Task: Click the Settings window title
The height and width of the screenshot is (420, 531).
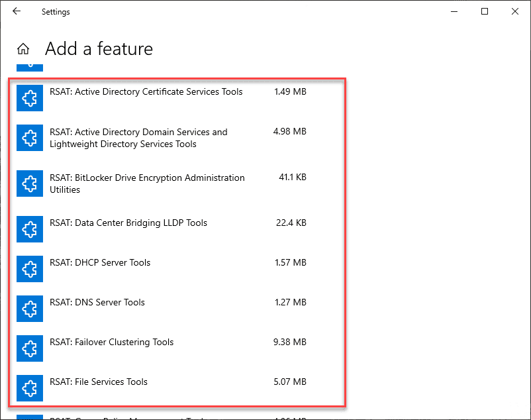Action: pyautogui.click(x=56, y=12)
